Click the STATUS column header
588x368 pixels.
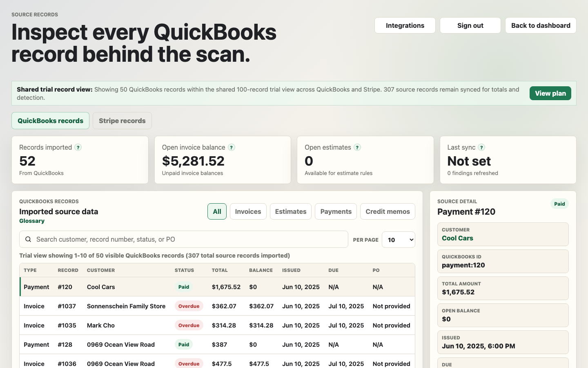click(184, 270)
